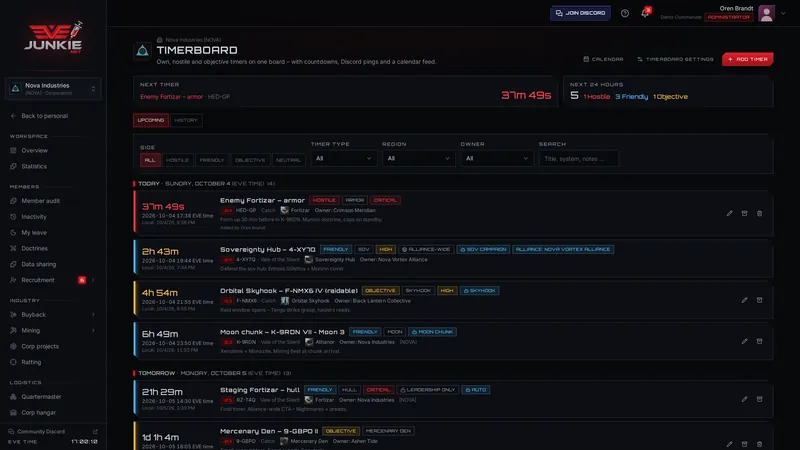Image resolution: width=800 pixels, height=450 pixels.
Task: Open the notifications bell
Action: (645, 13)
